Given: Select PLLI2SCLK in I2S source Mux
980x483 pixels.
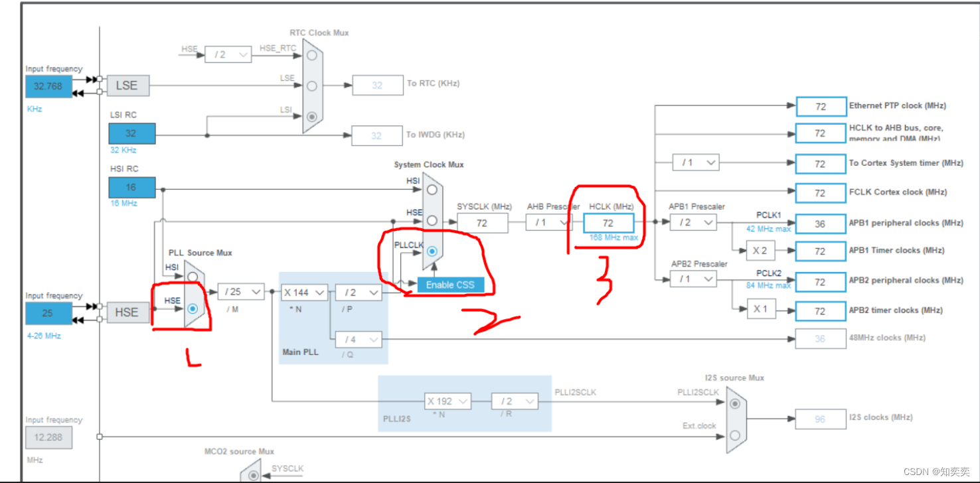Looking at the screenshot, I should 735,403.
